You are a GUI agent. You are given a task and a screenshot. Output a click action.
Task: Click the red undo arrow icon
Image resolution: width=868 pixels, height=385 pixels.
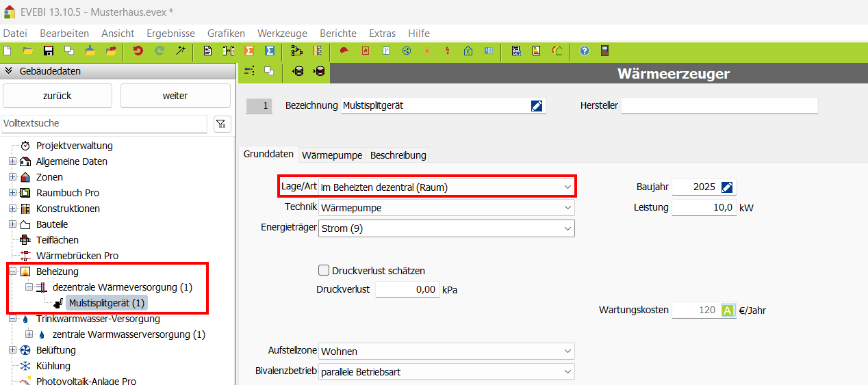(138, 51)
